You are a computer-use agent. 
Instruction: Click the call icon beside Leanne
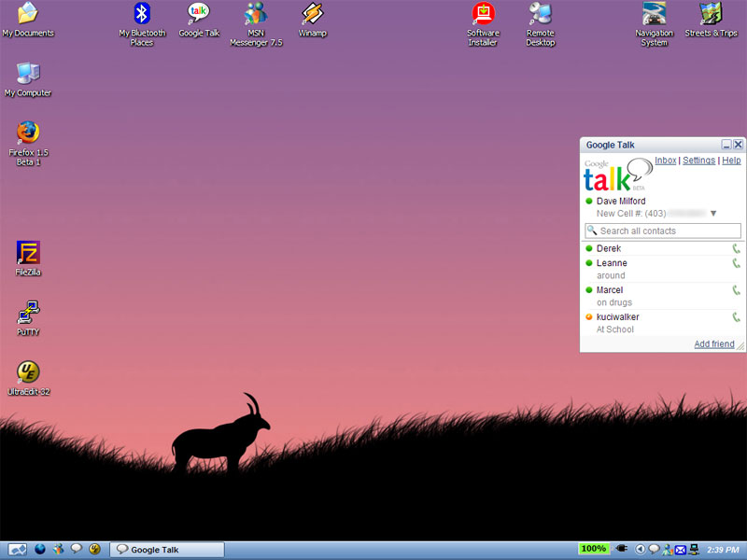point(736,264)
